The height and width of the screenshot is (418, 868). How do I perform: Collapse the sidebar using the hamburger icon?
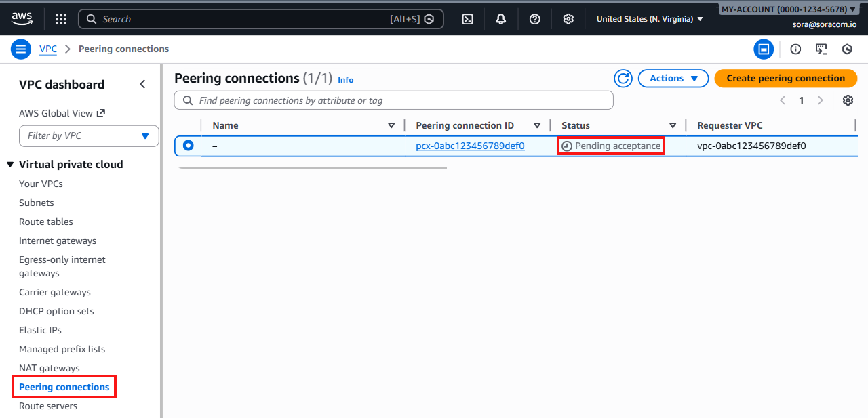(x=20, y=49)
